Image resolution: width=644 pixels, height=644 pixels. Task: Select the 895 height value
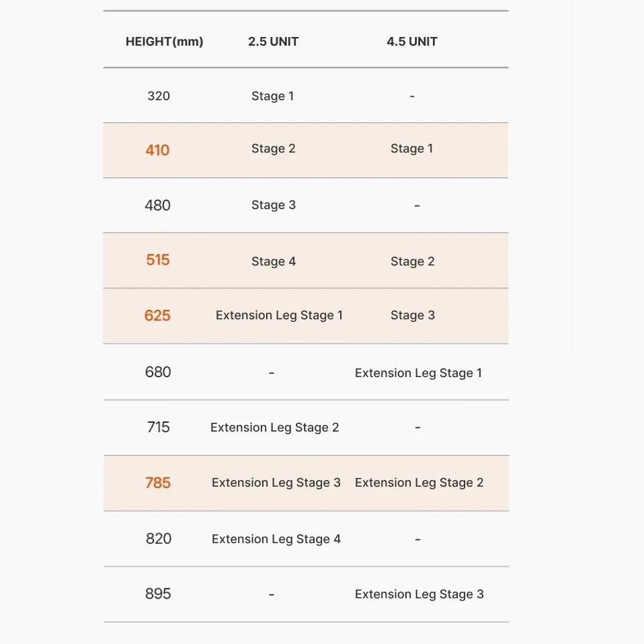tap(158, 594)
